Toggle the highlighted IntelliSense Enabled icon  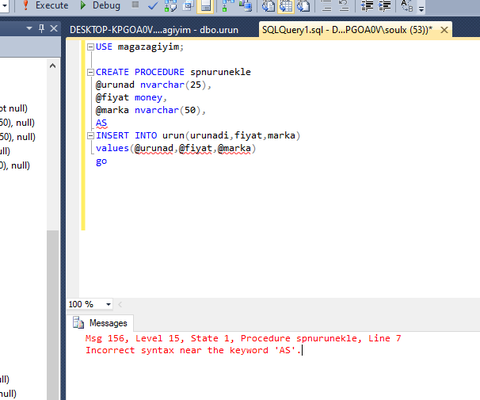click(x=205, y=6)
